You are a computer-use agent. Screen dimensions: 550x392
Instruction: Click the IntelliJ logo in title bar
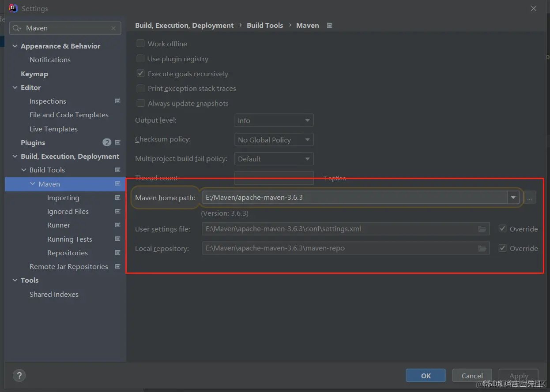click(13, 8)
